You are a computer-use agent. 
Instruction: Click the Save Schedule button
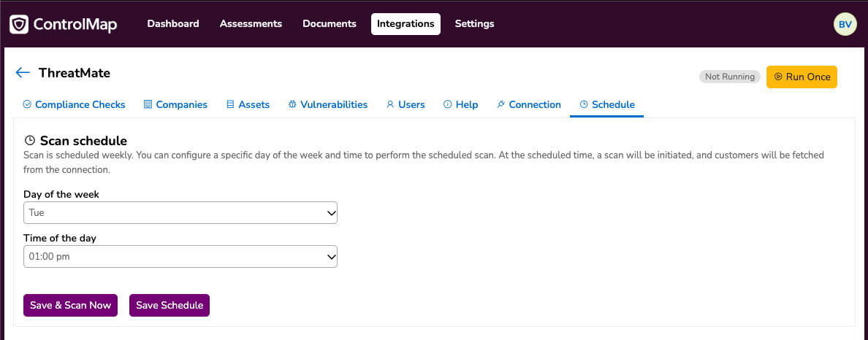tap(170, 305)
